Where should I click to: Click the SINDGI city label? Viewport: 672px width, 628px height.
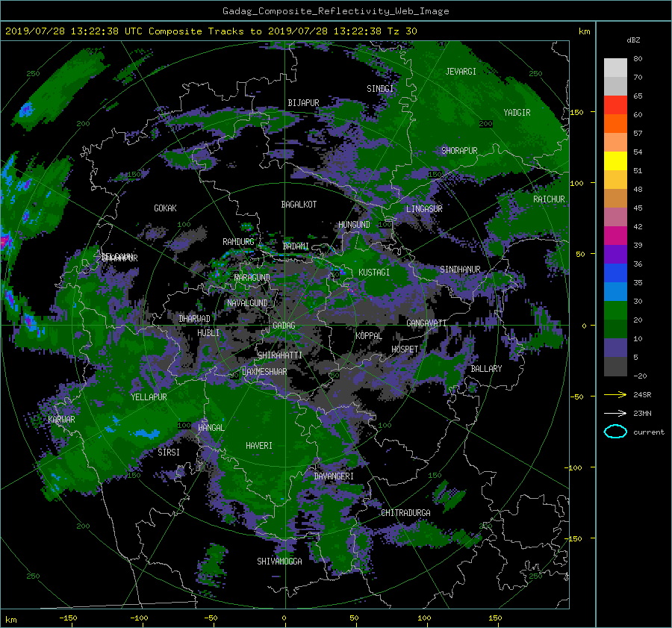coord(380,89)
